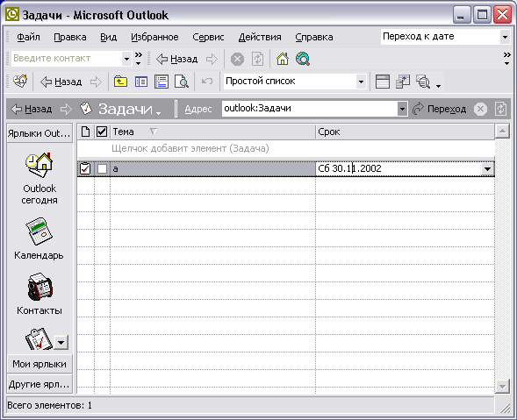The width and height of the screenshot is (517, 420).
Task: Click Назад in the Задачи folder banner
Action: click(32, 109)
